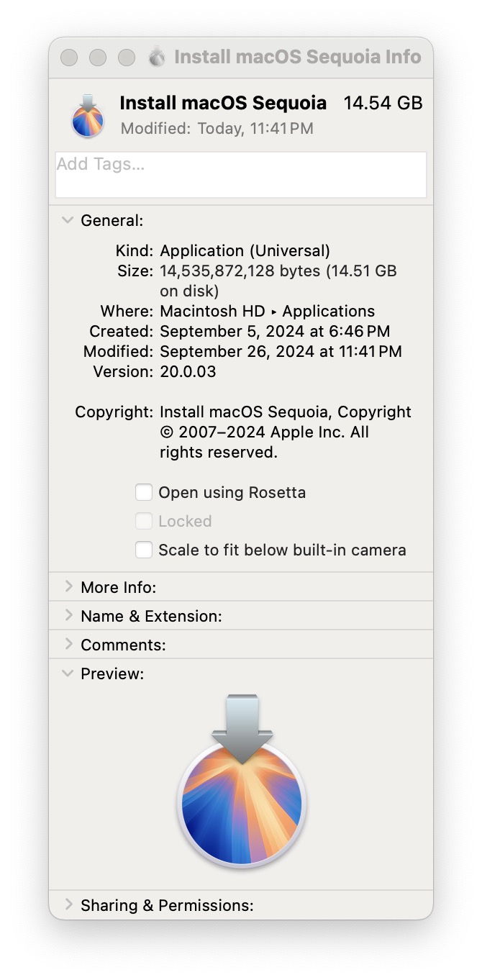This screenshot has width=482, height=980.
Task: Expand the More Info section
Action: click(x=68, y=587)
